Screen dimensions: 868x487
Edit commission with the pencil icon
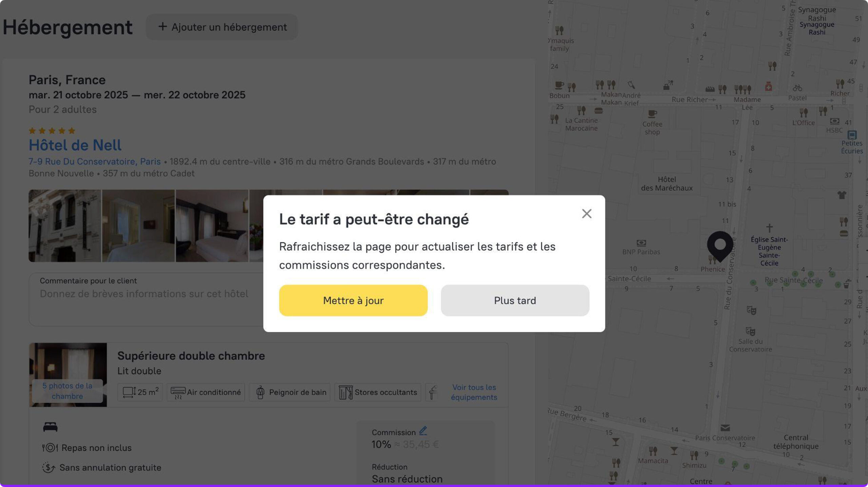(x=423, y=431)
